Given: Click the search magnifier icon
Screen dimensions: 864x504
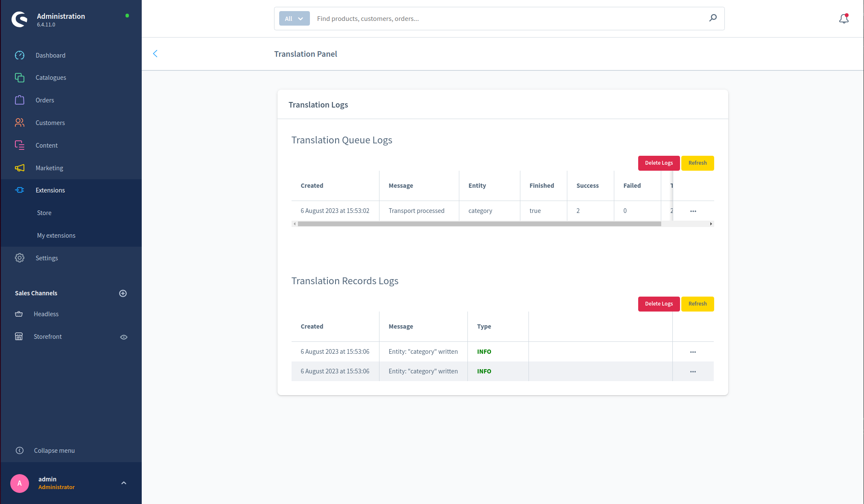Looking at the screenshot, I should click(713, 18).
